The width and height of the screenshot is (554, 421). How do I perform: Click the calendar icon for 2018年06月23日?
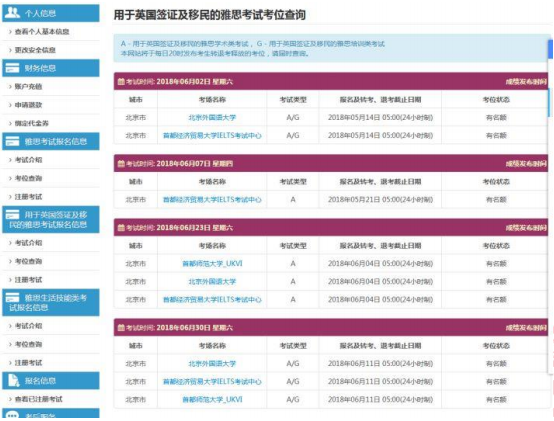[121, 227]
